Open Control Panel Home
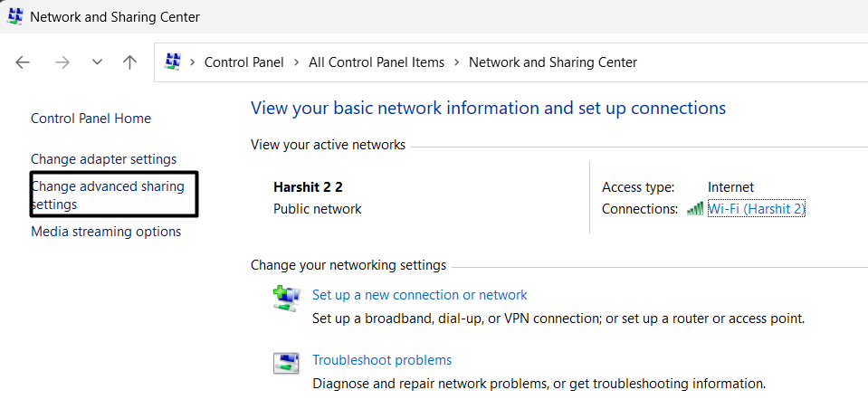Image resolution: width=868 pixels, height=409 pixels. [91, 119]
